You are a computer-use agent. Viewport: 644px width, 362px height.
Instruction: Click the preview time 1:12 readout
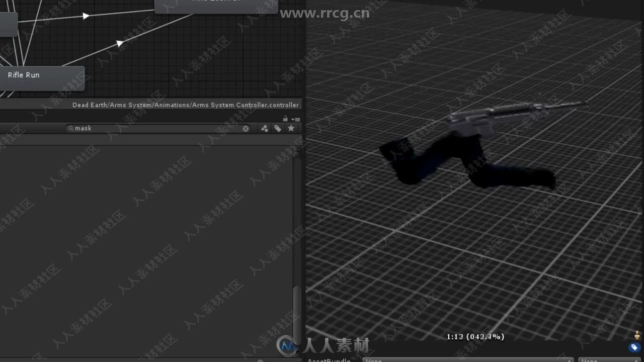(x=475, y=337)
